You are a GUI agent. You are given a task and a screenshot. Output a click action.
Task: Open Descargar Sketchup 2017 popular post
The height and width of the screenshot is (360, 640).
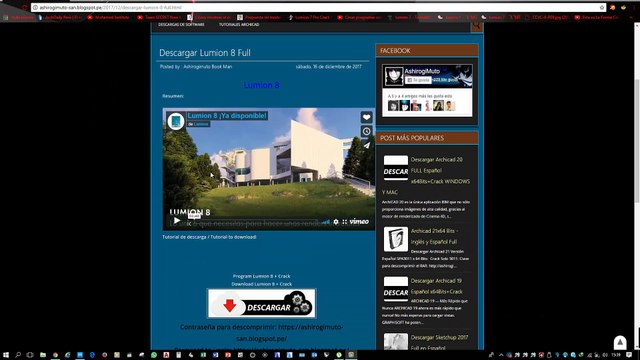point(439,342)
